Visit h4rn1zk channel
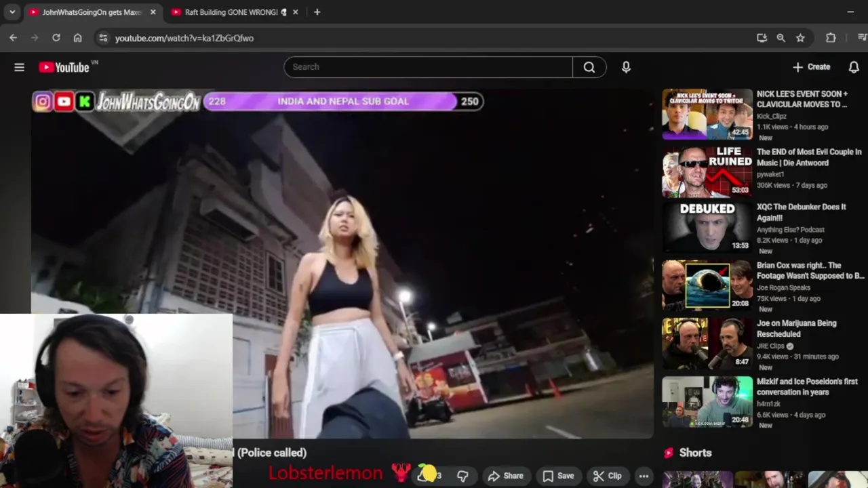868x488 pixels. 768,405
